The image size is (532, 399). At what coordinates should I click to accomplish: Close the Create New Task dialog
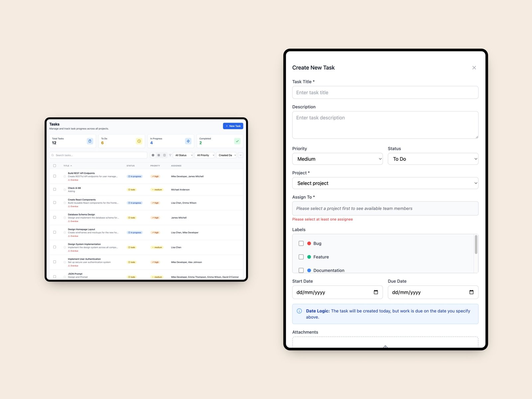(x=474, y=68)
